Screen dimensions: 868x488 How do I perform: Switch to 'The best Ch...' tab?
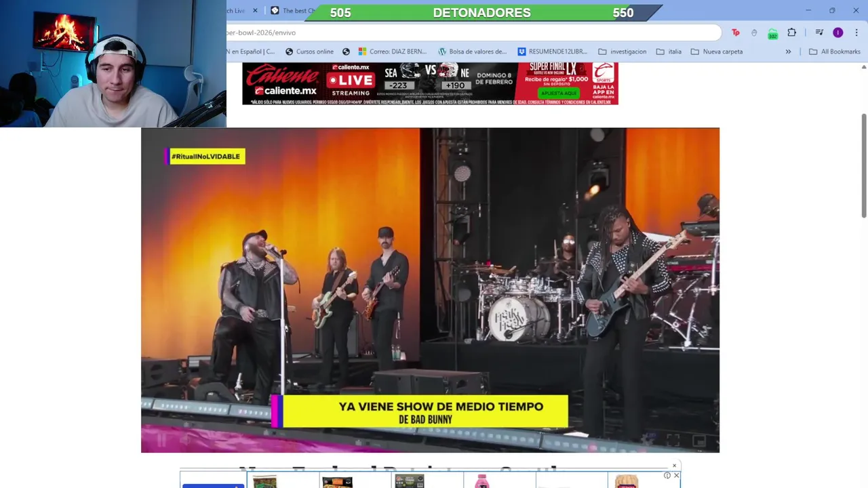(293, 11)
